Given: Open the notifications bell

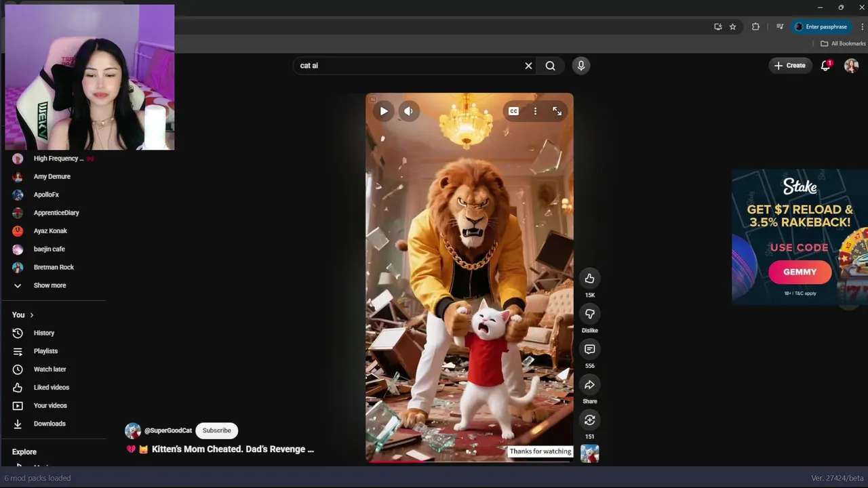Looking at the screenshot, I should click(x=825, y=66).
